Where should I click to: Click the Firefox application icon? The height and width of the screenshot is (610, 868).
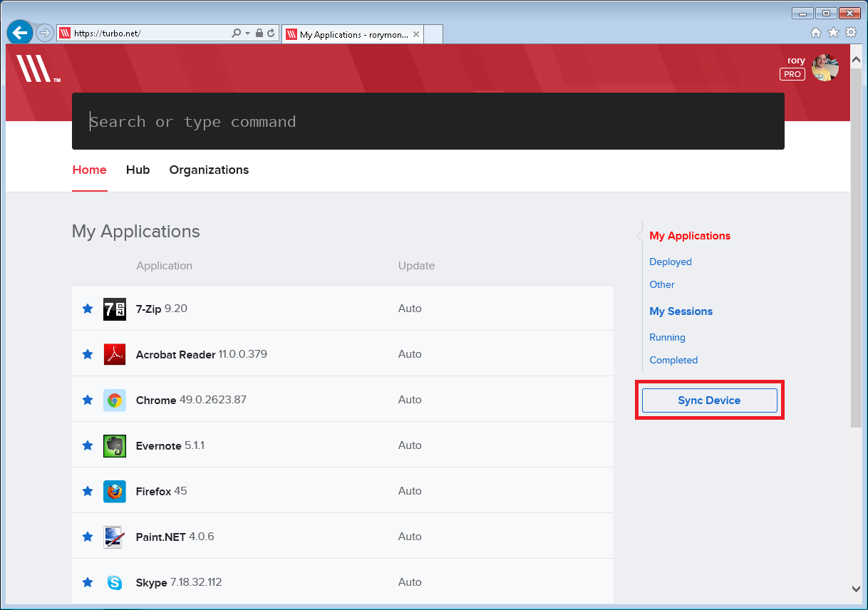[114, 491]
